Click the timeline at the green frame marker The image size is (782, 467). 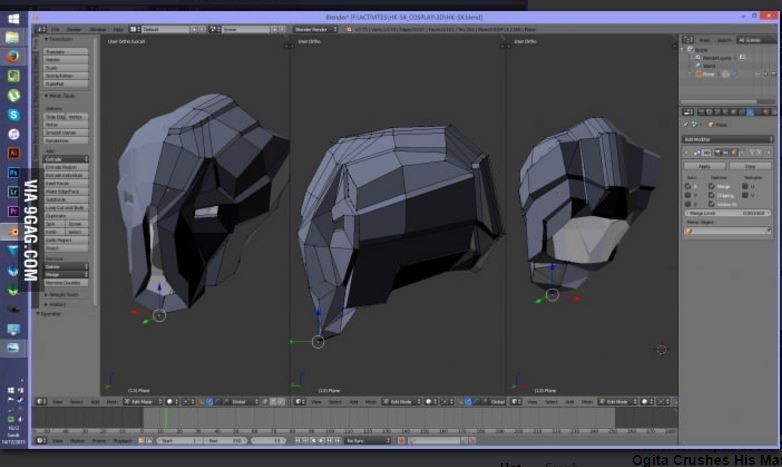coord(165,420)
